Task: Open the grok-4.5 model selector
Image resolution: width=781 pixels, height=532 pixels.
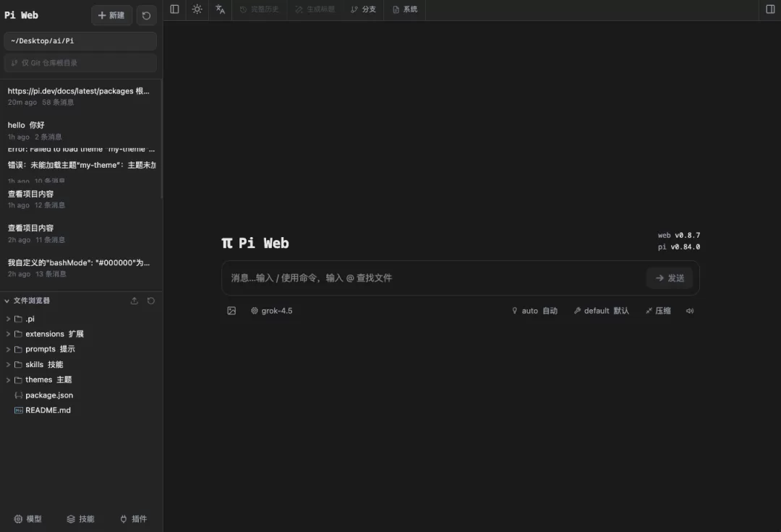Action: (x=271, y=311)
